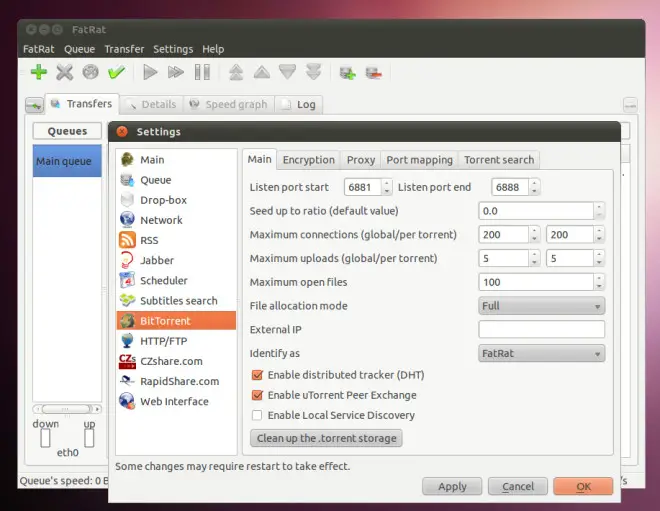Select Subtitles search category
This screenshot has height=511, width=660.
(176, 301)
